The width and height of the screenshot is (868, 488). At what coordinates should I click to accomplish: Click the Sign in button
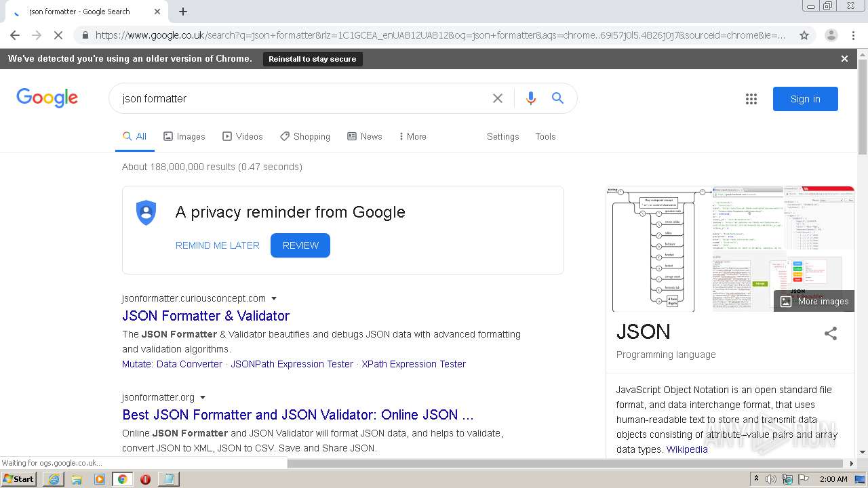806,99
